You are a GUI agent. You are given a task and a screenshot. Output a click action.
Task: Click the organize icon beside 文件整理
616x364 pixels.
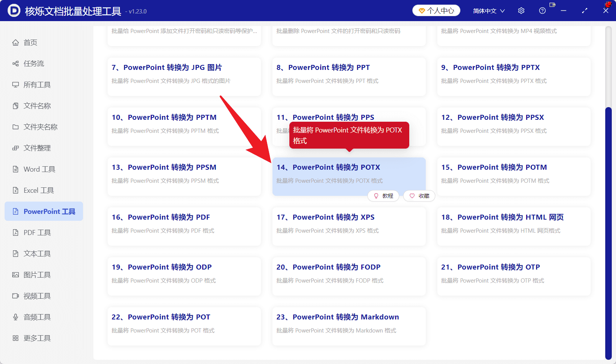(x=15, y=148)
